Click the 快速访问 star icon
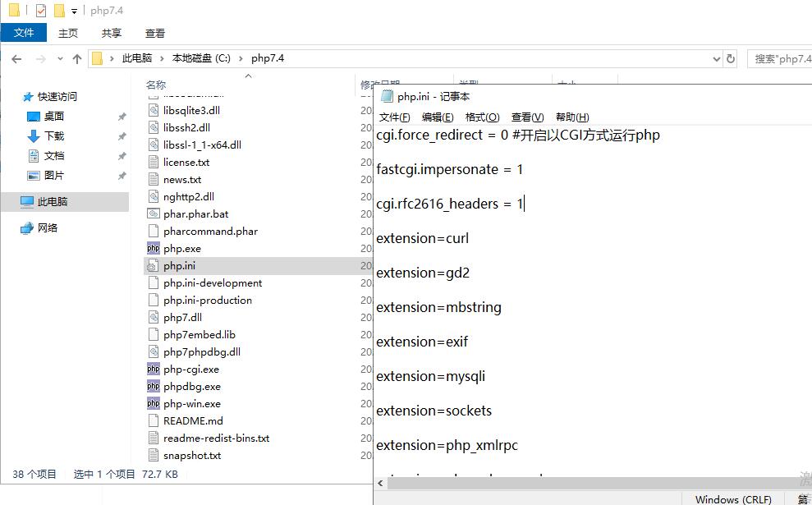The width and height of the screenshot is (812, 505). pos(28,96)
